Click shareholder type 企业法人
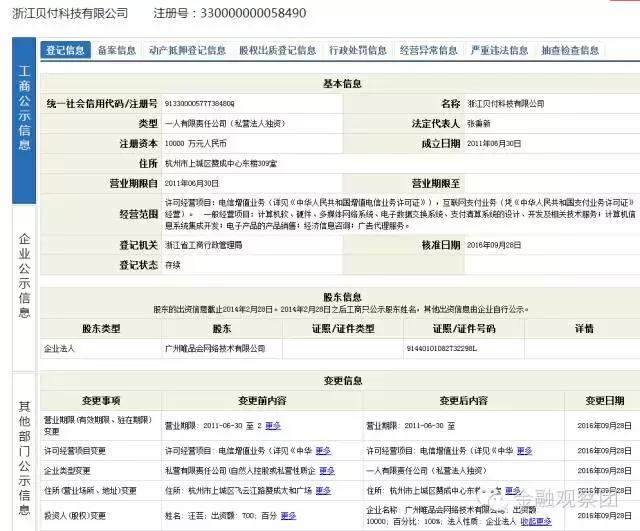 click(59, 349)
